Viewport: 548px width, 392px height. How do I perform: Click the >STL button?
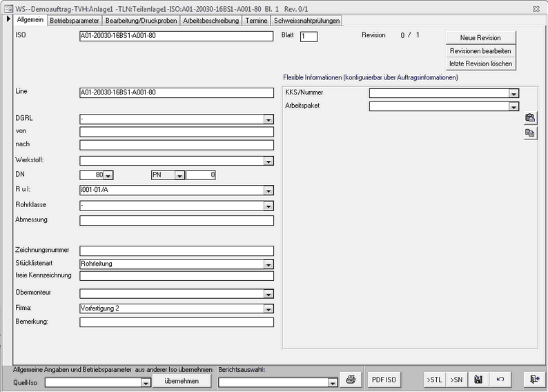click(x=434, y=379)
